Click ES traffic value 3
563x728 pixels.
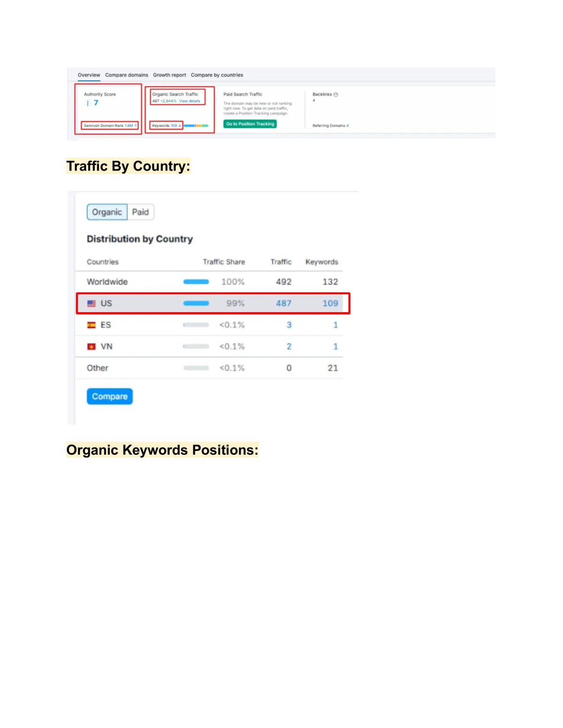[289, 325]
